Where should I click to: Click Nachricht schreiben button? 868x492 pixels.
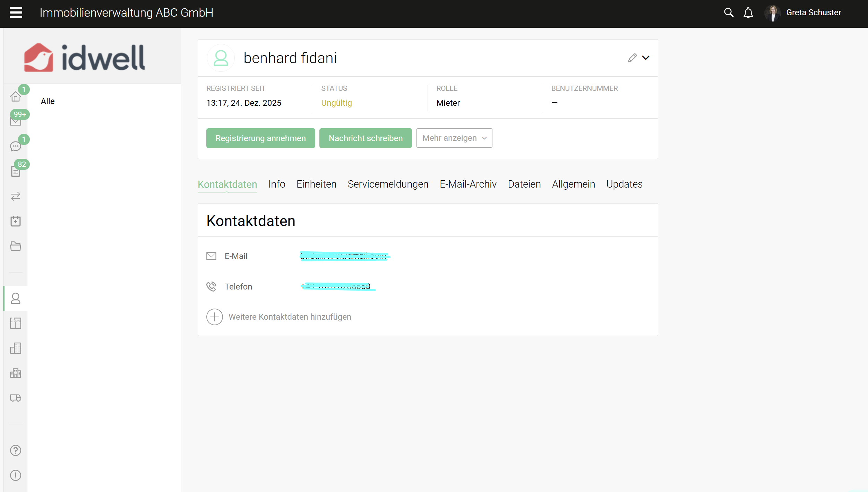coord(365,138)
